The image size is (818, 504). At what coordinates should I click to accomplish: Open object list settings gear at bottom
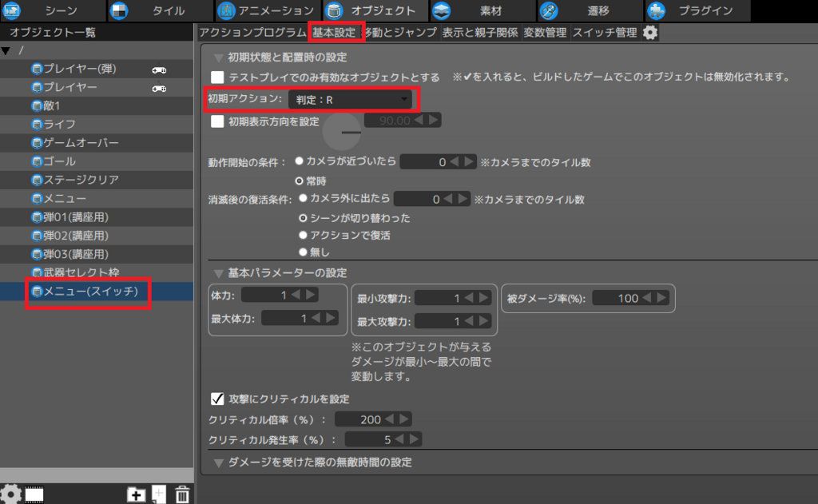(x=10, y=494)
